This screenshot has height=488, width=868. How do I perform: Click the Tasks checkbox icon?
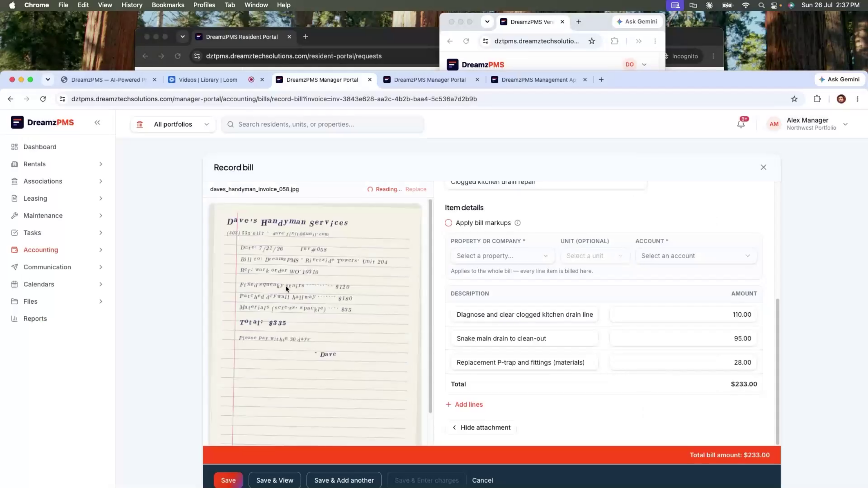tap(14, 233)
